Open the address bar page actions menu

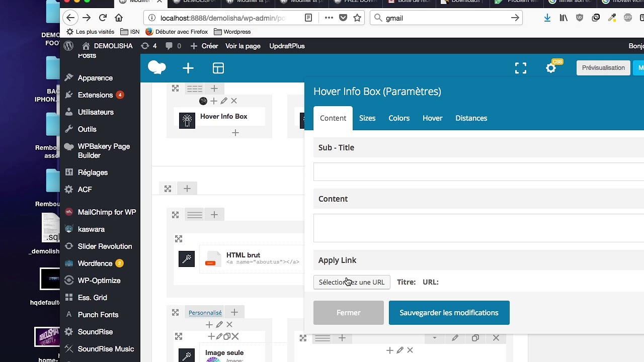coord(329,18)
